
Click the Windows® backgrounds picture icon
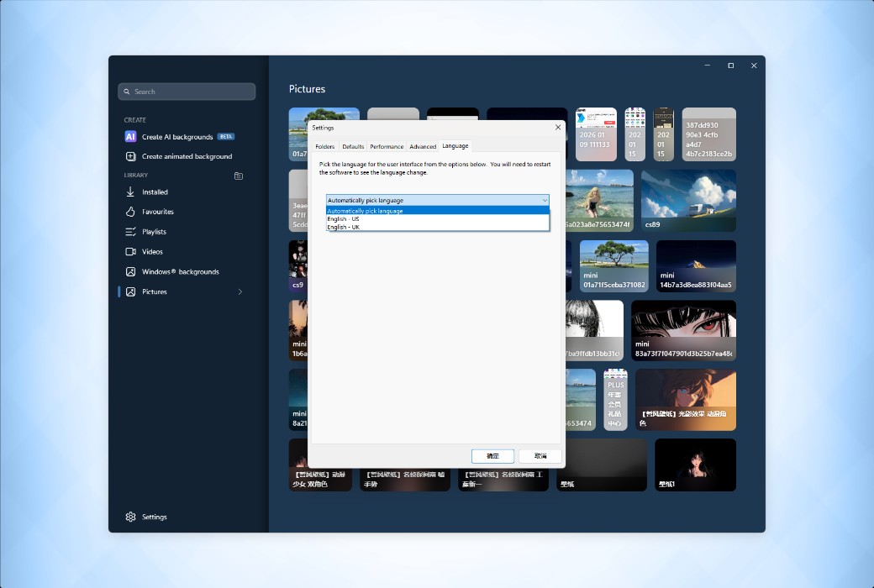(130, 272)
